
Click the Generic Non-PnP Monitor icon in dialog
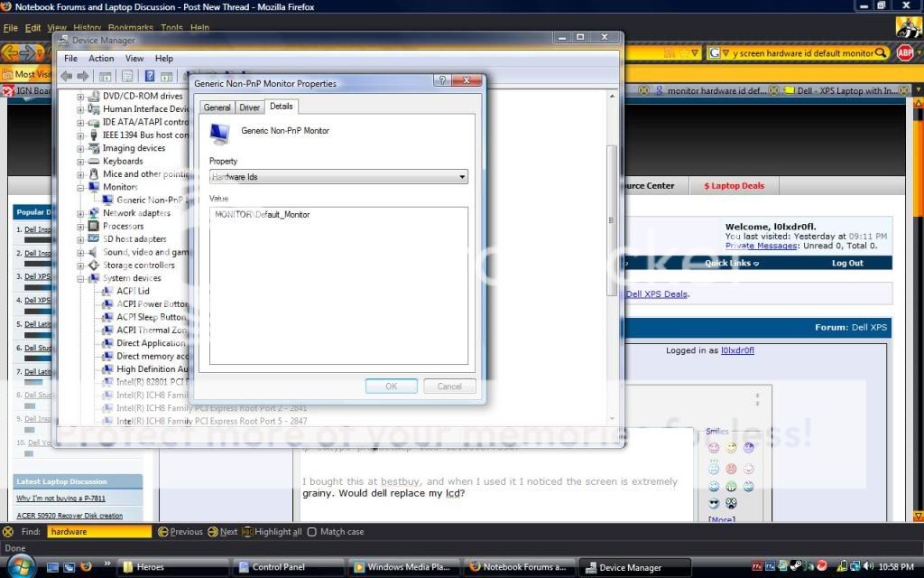219,134
